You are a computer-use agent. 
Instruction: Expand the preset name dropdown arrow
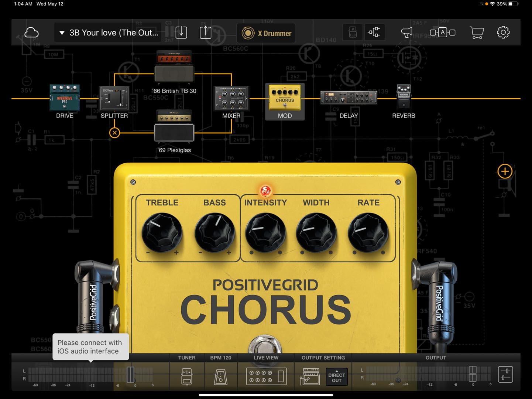click(x=62, y=33)
